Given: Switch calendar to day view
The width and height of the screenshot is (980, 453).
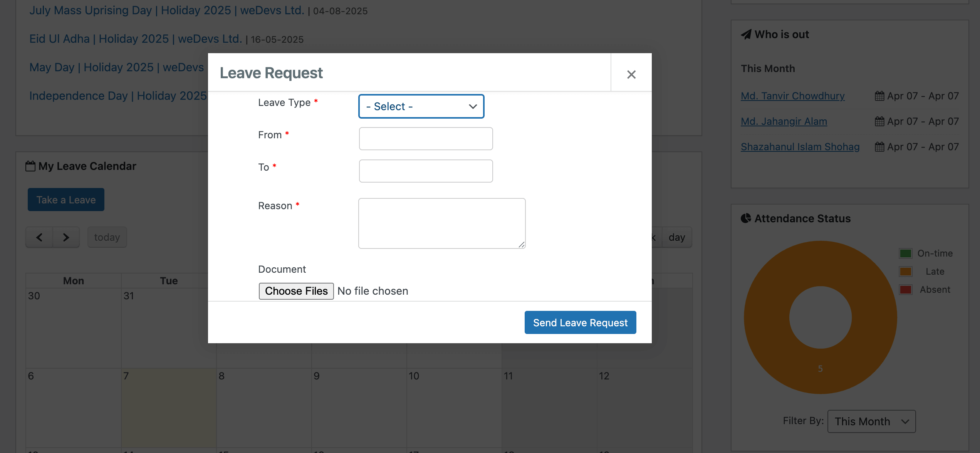Looking at the screenshot, I should [x=677, y=237].
